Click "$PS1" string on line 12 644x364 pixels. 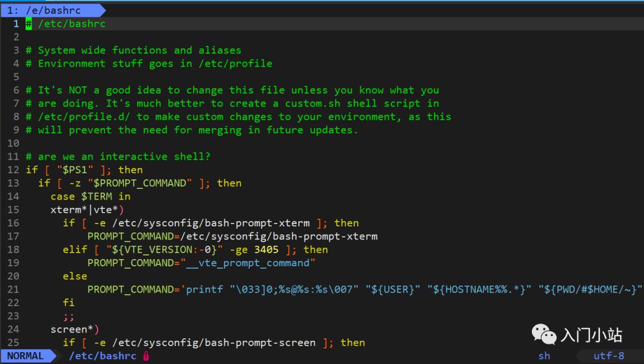point(75,170)
